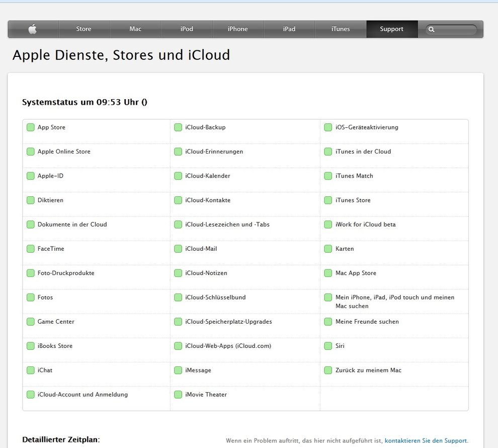Click the status icon for Mac App Store
The width and height of the screenshot is (498, 448).
click(x=328, y=273)
